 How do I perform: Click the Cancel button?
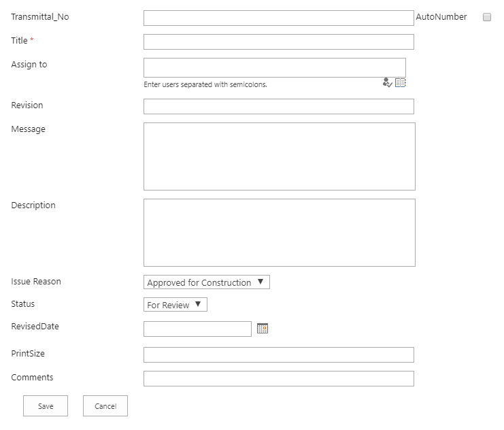tap(105, 406)
